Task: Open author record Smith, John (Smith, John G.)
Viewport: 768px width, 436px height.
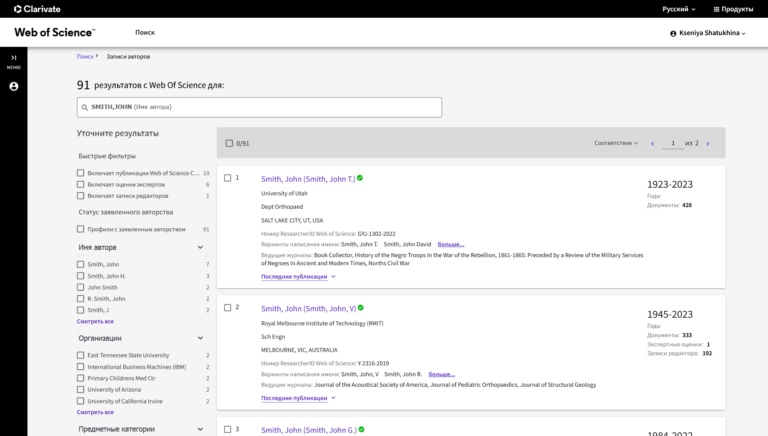Action: pyautogui.click(x=309, y=430)
